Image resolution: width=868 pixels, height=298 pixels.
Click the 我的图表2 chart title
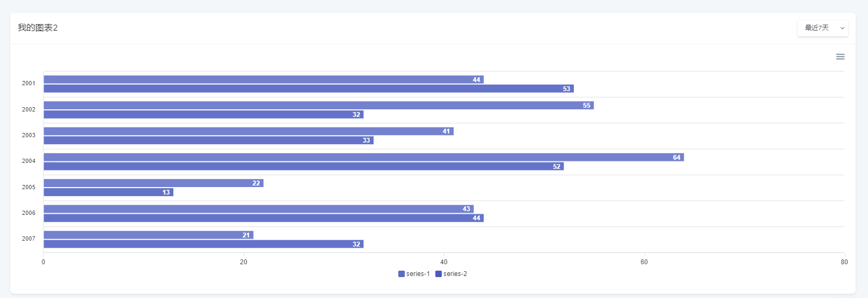pyautogui.click(x=38, y=28)
